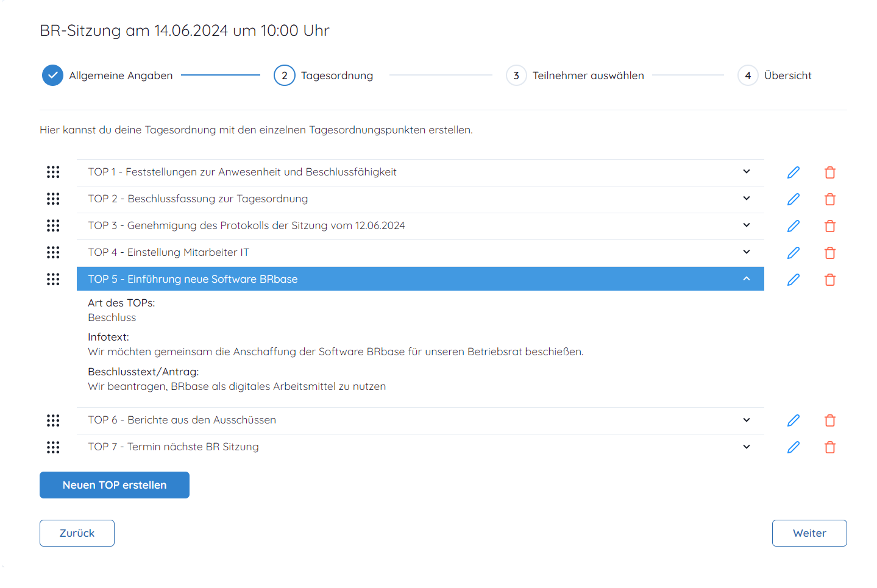This screenshot has height=588, width=877.
Task: Open the Teilnehmer auswählen step
Action: [588, 76]
